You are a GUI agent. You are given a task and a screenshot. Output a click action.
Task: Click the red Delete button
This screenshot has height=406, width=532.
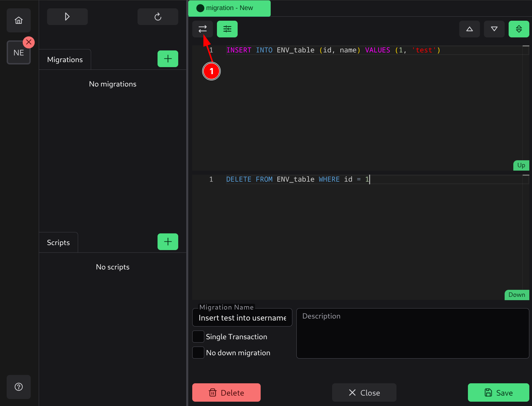click(x=226, y=393)
